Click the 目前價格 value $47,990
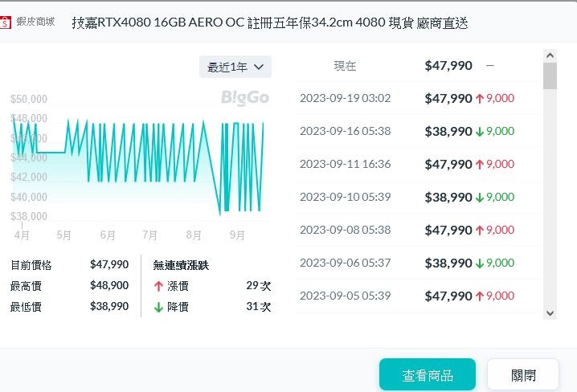The image size is (577, 392). [x=109, y=264]
